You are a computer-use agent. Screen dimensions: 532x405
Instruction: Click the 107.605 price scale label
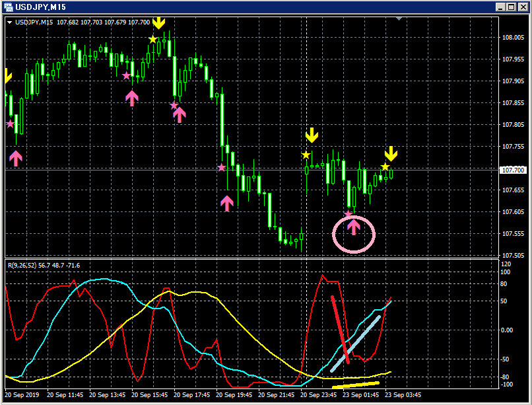pyautogui.click(x=513, y=212)
